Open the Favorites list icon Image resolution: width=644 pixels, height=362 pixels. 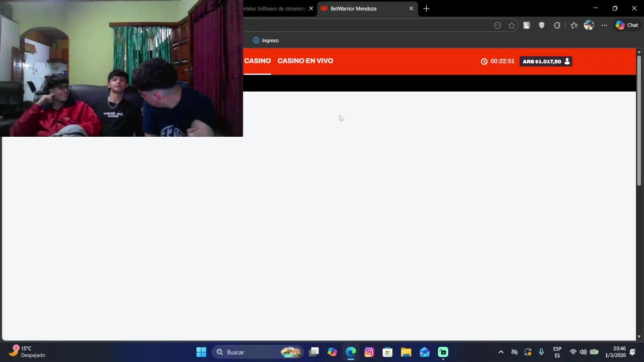click(x=574, y=25)
